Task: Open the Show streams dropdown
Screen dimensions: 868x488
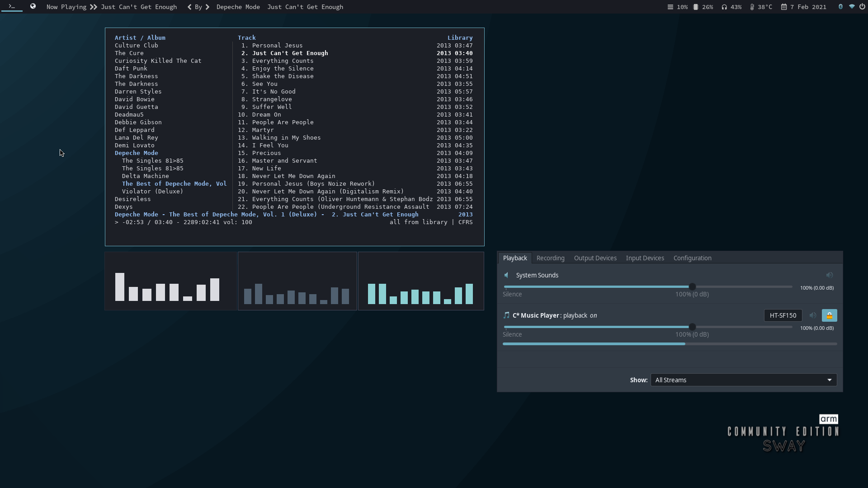Action: click(x=744, y=380)
